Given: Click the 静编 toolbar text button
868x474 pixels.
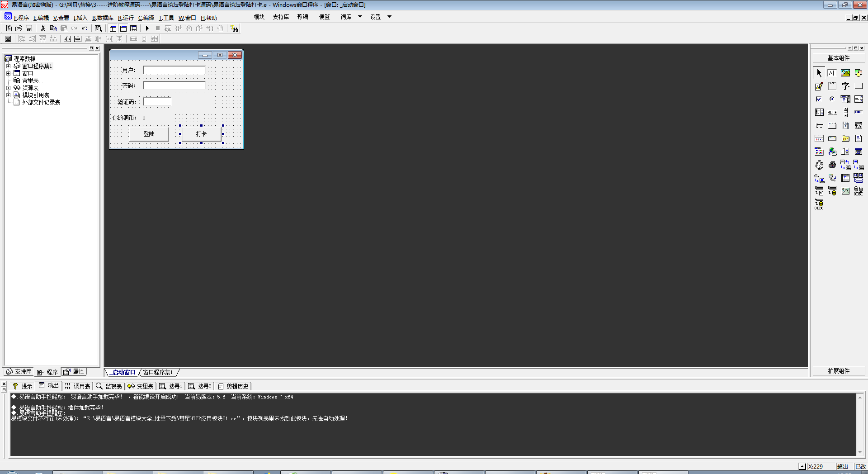Looking at the screenshot, I should pos(302,17).
